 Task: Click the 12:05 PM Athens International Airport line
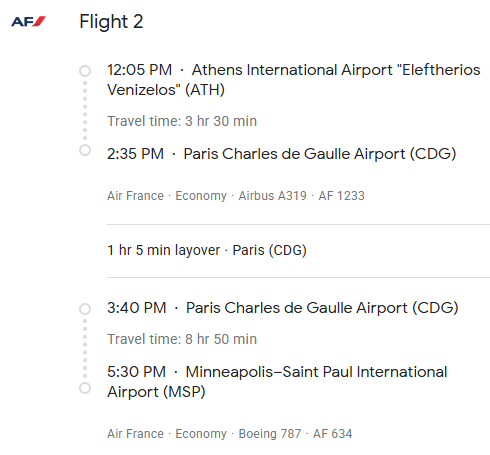(x=294, y=80)
